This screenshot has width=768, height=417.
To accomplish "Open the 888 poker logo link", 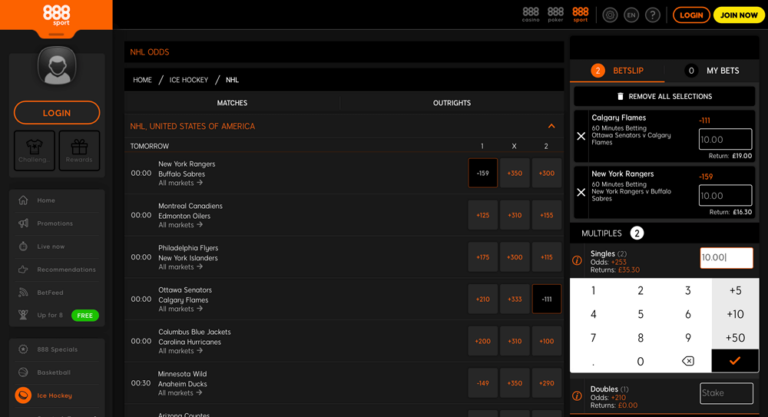I will pyautogui.click(x=555, y=15).
